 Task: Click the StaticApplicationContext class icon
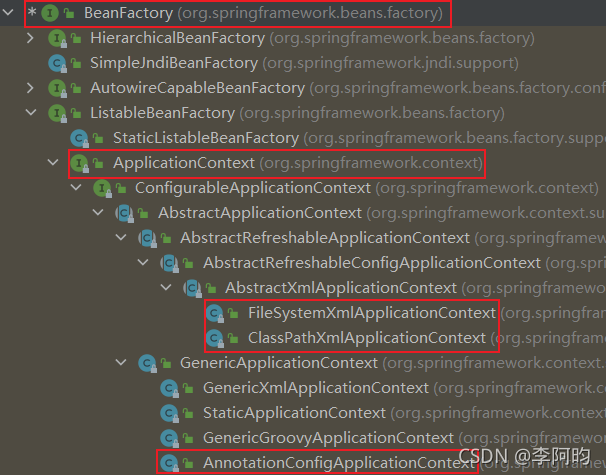point(170,413)
